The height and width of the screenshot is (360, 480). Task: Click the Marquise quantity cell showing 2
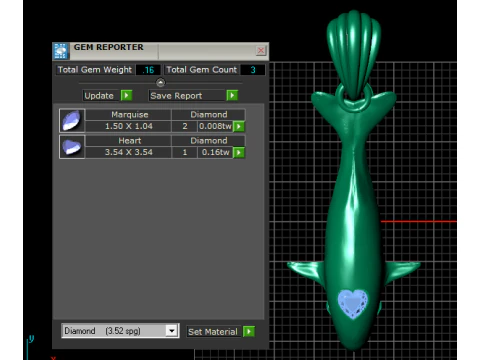click(x=185, y=126)
